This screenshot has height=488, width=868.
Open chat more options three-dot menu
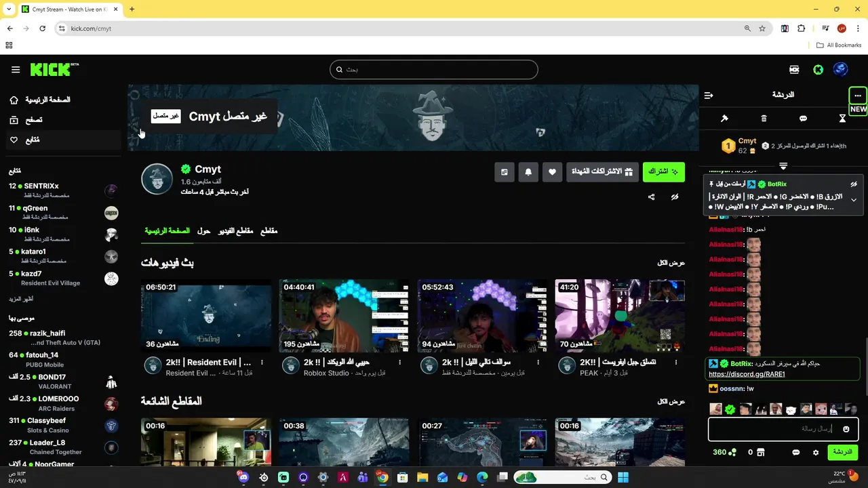(858, 96)
